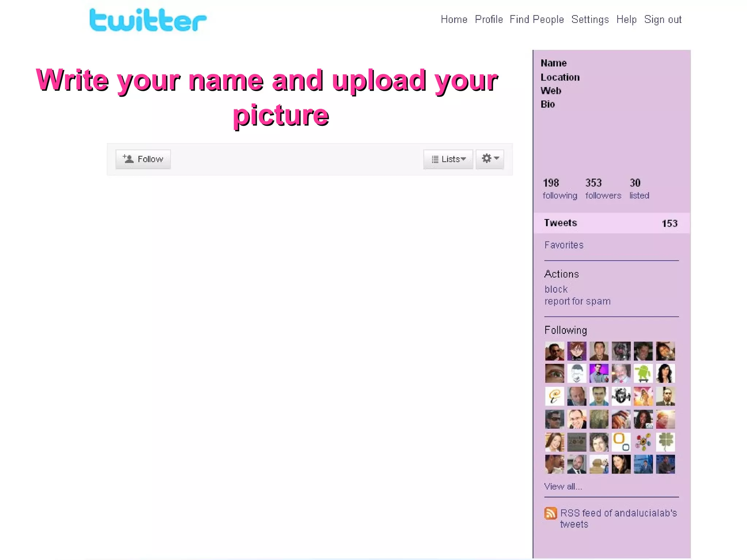Screen dimensions: 747x560
Task: View the 198 following count
Action: pos(560,189)
